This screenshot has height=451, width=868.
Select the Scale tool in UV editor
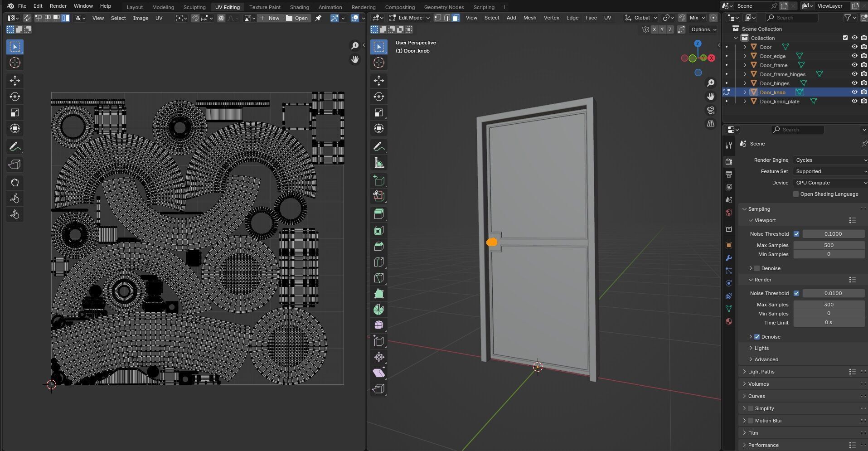[15, 112]
